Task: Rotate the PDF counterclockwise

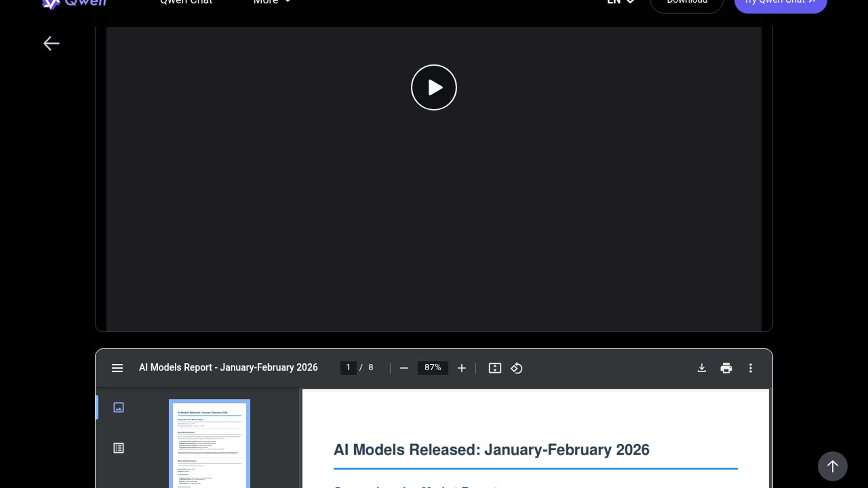Action: (x=516, y=368)
